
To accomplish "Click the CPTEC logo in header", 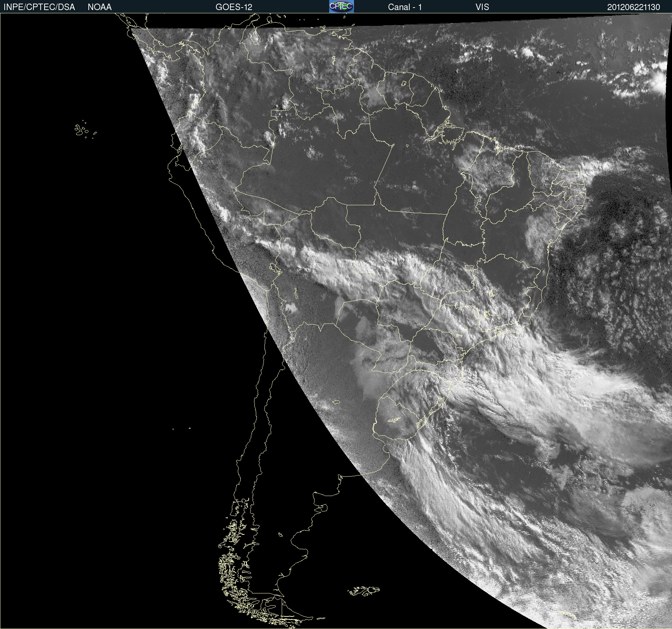I will (x=341, y=6).
